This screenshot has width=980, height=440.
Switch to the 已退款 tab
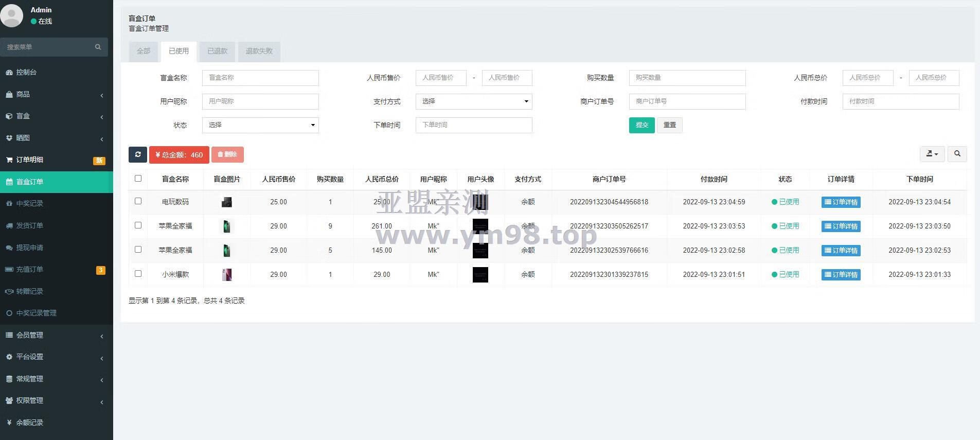217,51
